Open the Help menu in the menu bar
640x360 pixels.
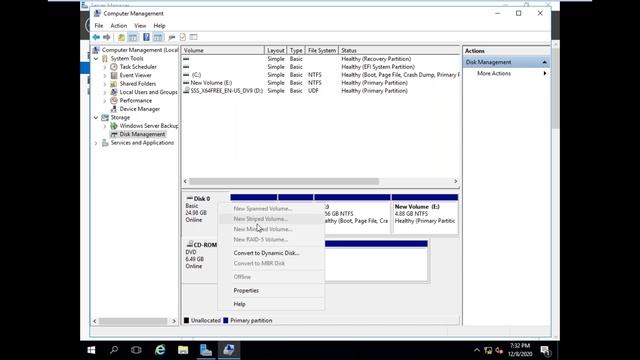[159, 26]
